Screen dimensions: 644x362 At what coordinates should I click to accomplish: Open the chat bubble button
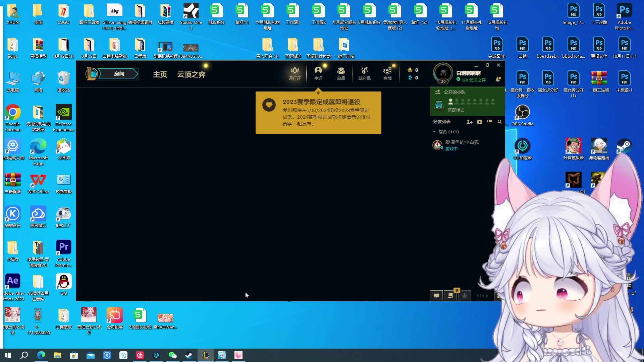(436, 296)
